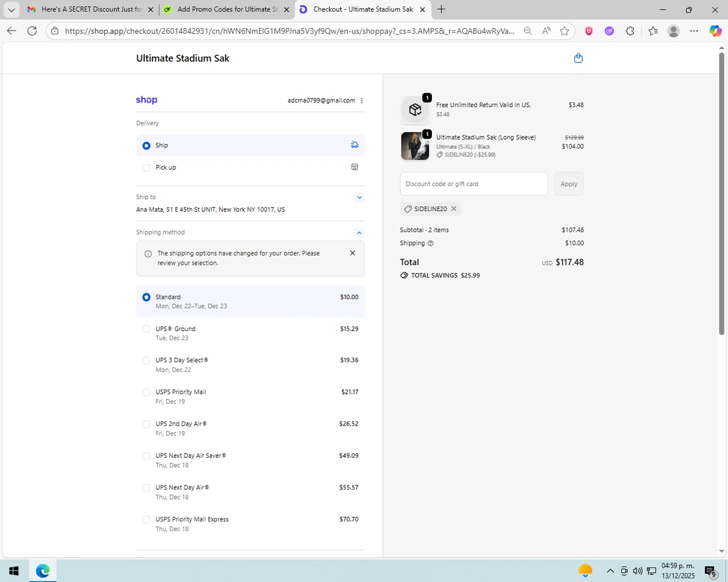Show hidden system tray icons
Viewport: 728px width, 582px height.
click(x=611, y=571)
